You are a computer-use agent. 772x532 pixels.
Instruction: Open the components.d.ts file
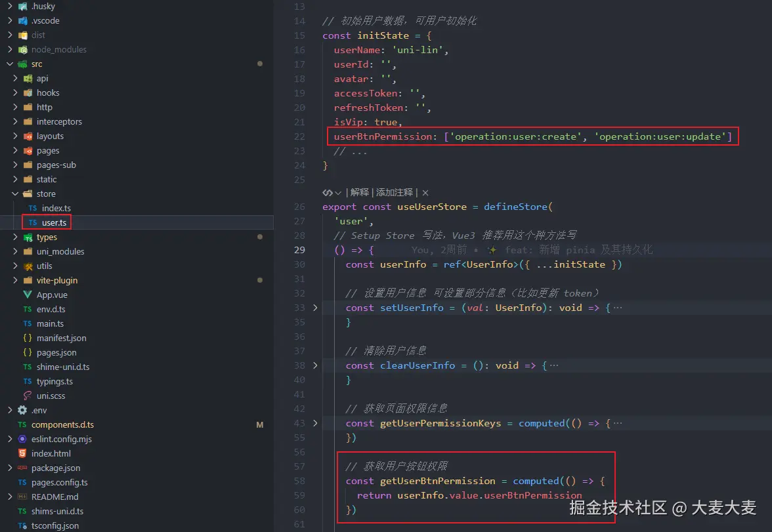(x=62, y=424)
